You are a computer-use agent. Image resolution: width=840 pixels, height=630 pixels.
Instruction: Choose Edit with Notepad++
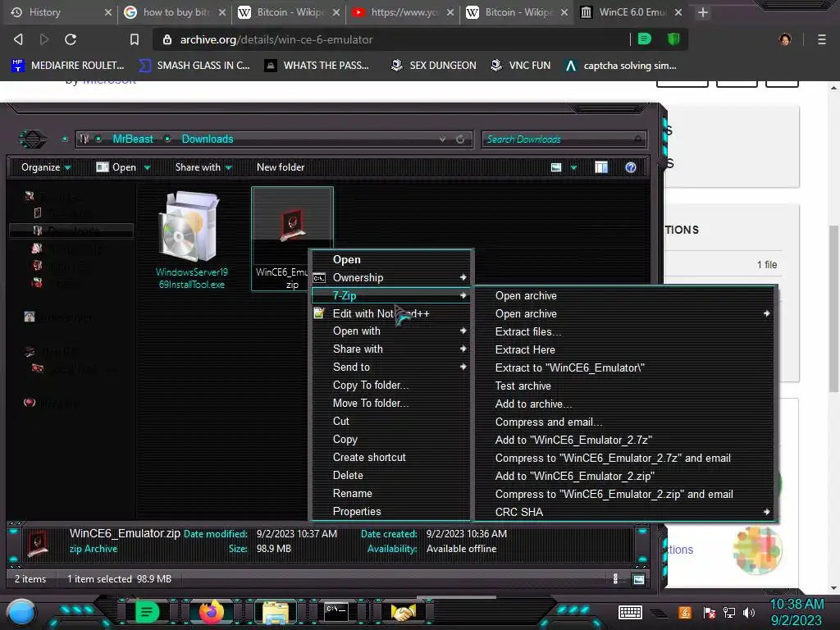tap(391, 313)
